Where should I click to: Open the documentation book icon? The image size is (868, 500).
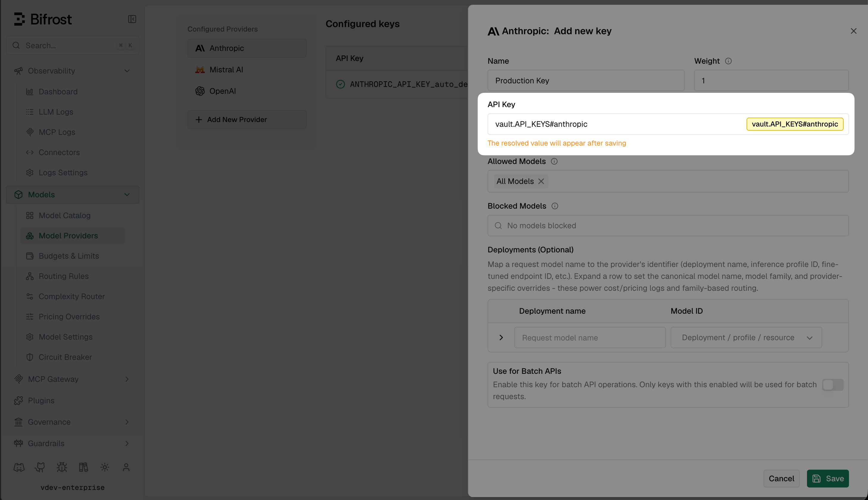pyautogui.click(x=83, y=467)
